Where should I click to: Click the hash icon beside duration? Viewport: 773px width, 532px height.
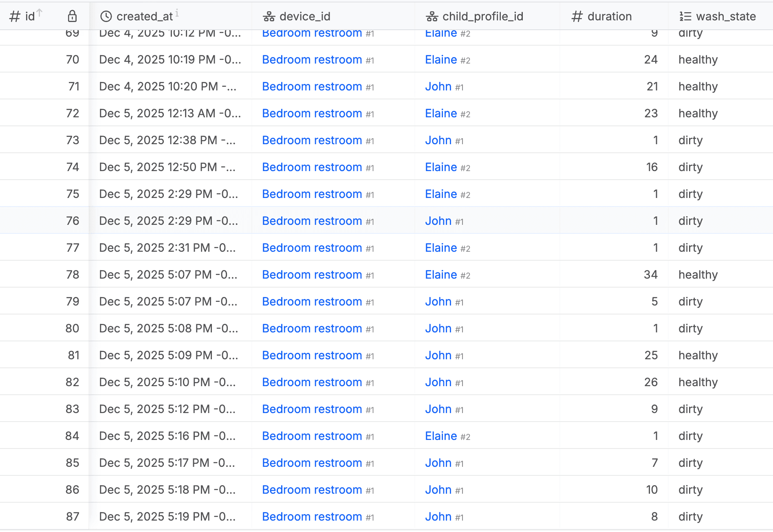coord(577,16)
